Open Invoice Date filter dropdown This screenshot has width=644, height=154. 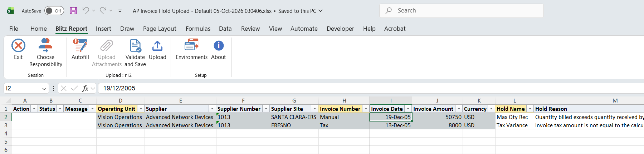[408, 109]
